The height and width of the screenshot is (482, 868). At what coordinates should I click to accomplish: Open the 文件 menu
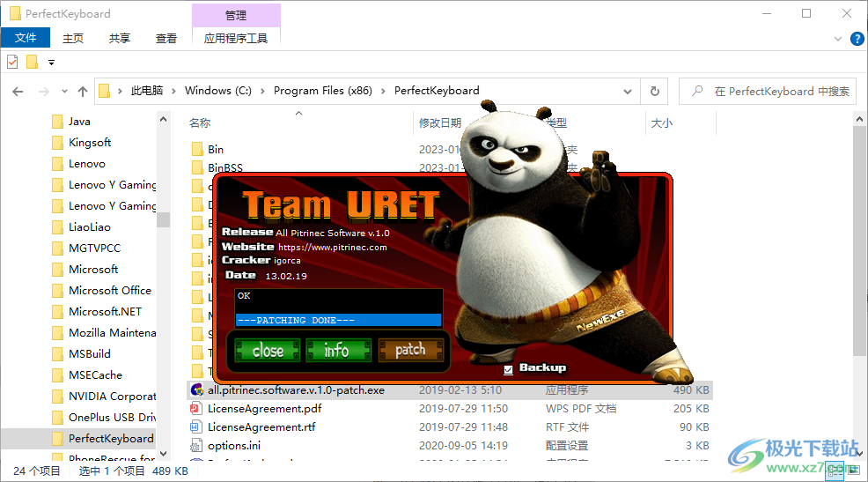tap(26, 38)
